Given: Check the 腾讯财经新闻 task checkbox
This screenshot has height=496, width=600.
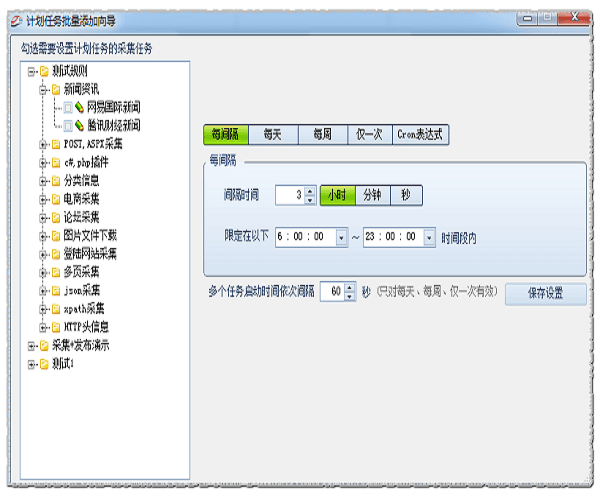Looking at the screenshot, I should (68, 126).
